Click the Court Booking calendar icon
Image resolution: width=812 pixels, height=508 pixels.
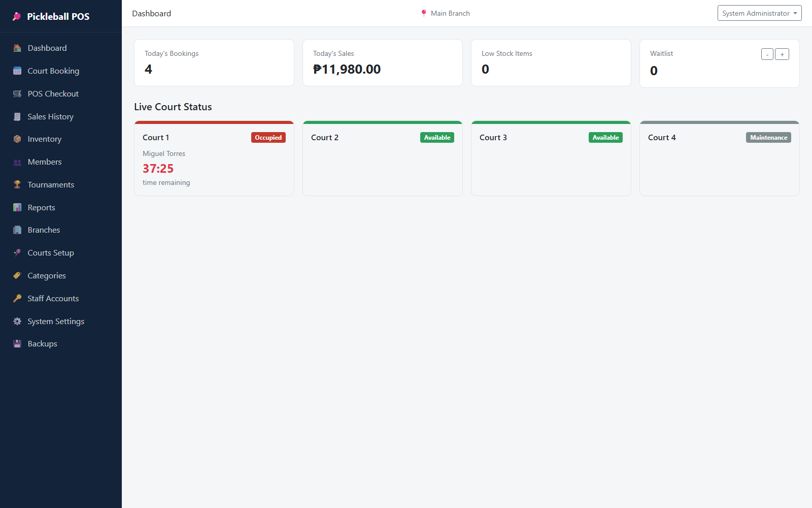tap(17, 71)
